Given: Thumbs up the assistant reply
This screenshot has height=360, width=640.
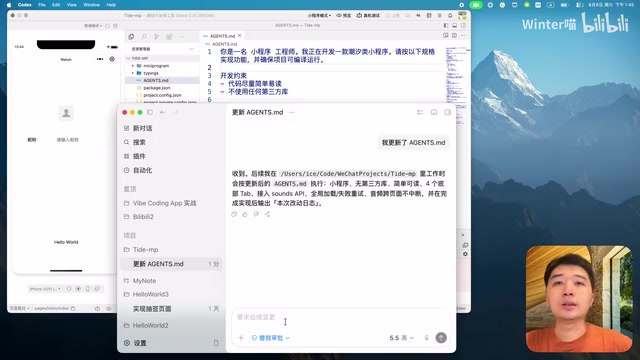Looking at the screenshot, I should 245,214.
